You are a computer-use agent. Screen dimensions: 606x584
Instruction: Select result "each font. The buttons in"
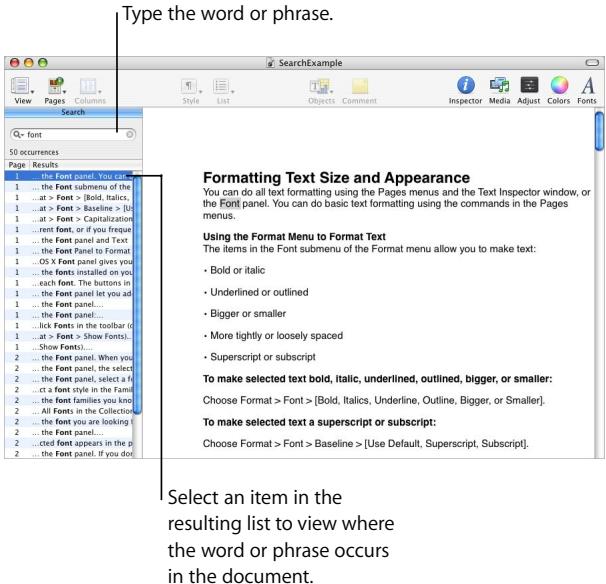69,283
